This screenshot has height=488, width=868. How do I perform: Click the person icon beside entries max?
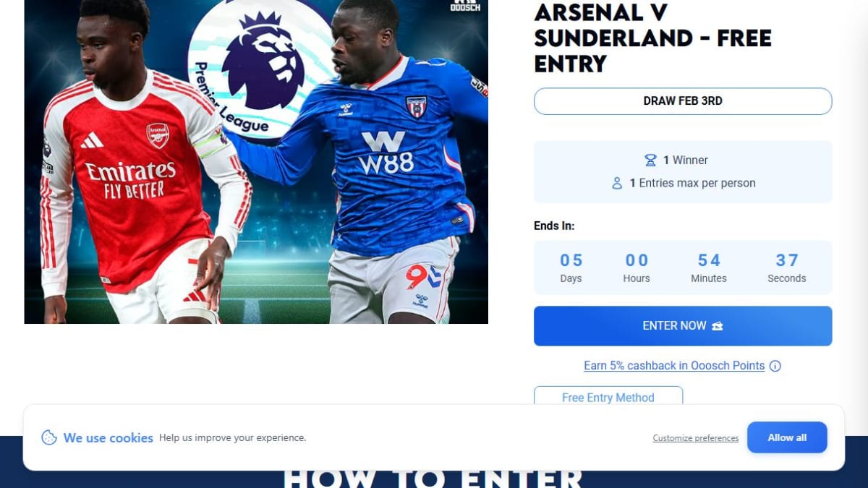pos(617,184)
